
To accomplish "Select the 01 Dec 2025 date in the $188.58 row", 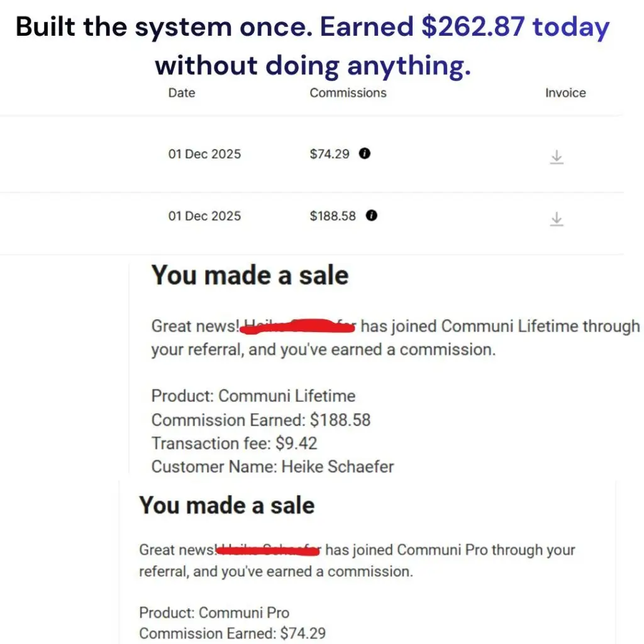I will pos(204,216).
